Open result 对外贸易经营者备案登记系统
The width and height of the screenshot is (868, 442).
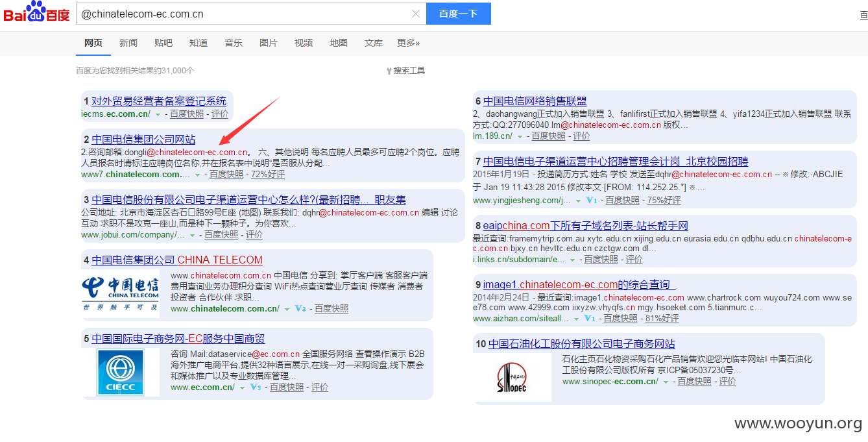[159, 101]
